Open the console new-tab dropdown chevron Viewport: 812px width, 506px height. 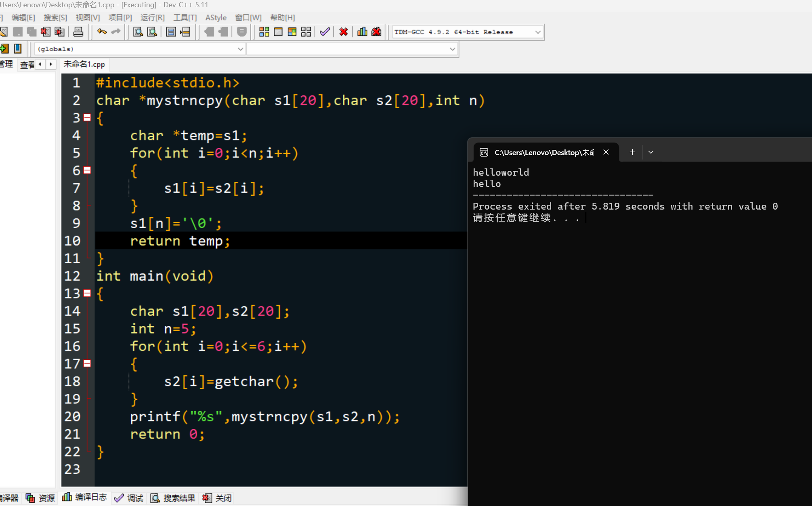[x=650, y=152]
